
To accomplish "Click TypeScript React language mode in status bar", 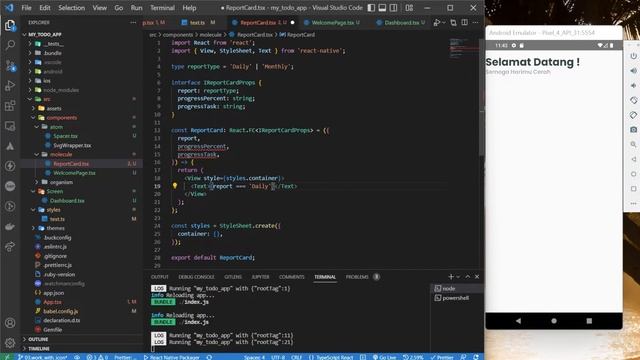I will pos(331,357).
